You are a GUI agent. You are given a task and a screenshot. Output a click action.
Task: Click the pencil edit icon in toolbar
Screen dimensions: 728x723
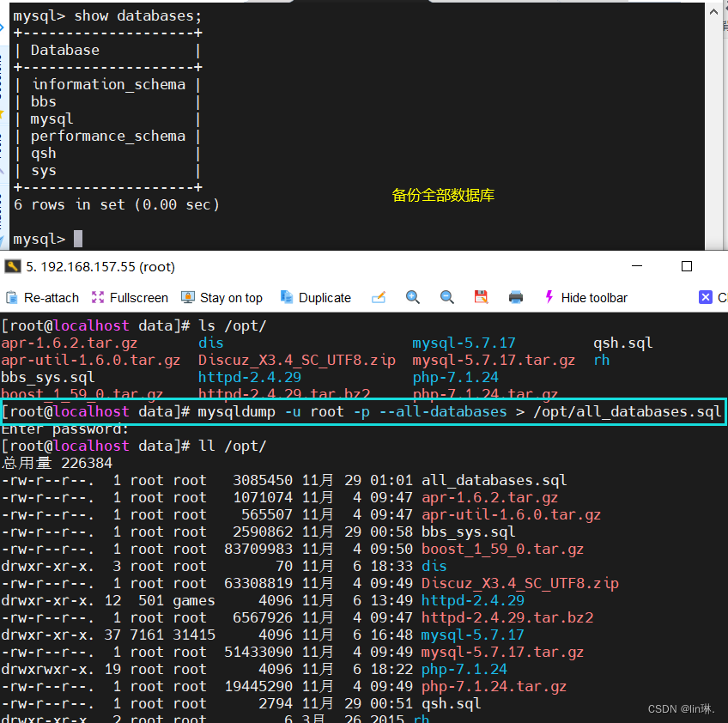[379, 297]
